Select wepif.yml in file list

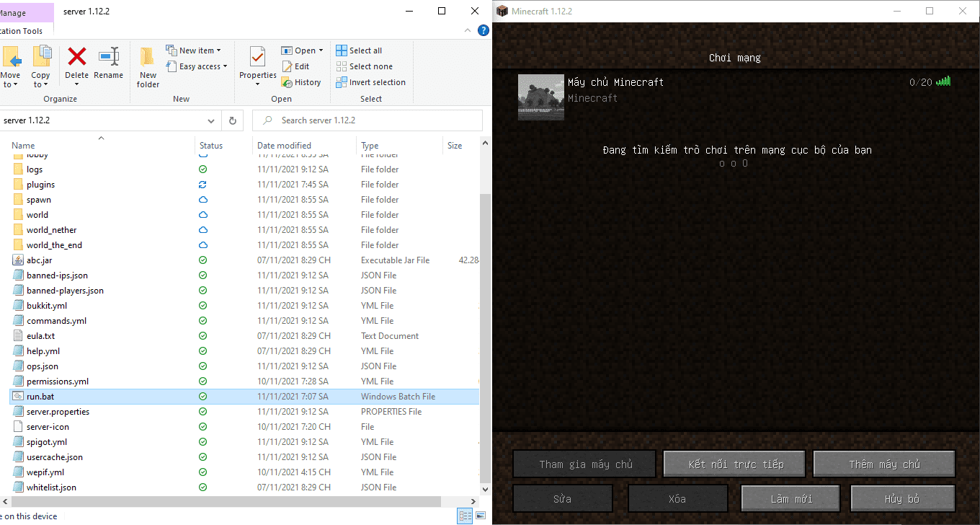(x=45, y=472)
